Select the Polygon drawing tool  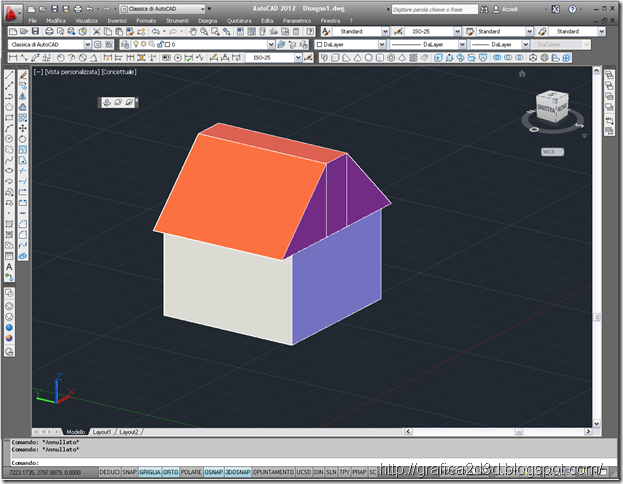[9, 107]
